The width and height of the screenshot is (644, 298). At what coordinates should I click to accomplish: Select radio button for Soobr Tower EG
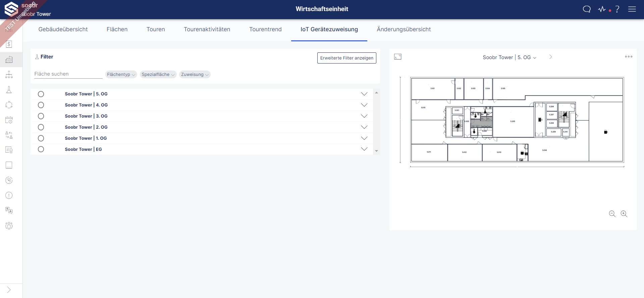coord(41,149)
